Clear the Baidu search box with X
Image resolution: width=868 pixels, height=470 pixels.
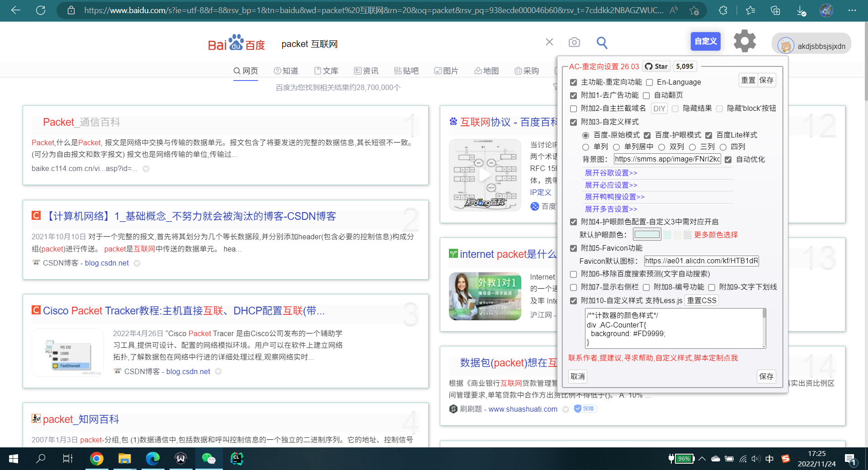pyautogui.click(x=549, y=42)
